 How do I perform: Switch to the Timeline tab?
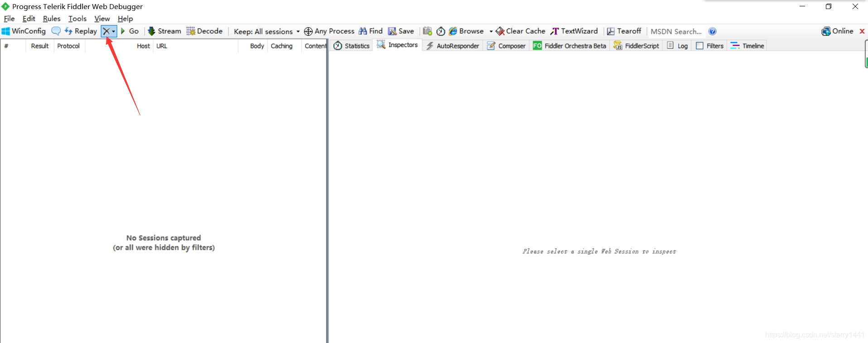click(747, 46)
